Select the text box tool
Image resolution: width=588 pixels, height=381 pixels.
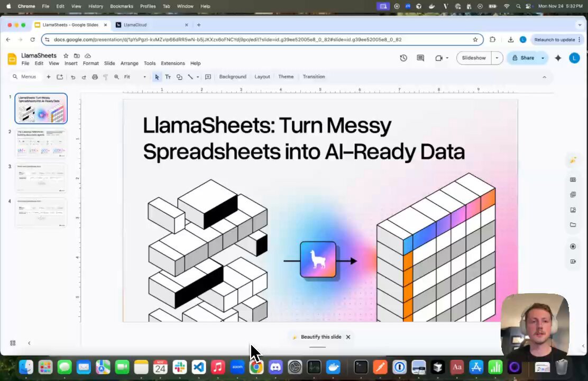pyautogui.click(x=168, y=77)
